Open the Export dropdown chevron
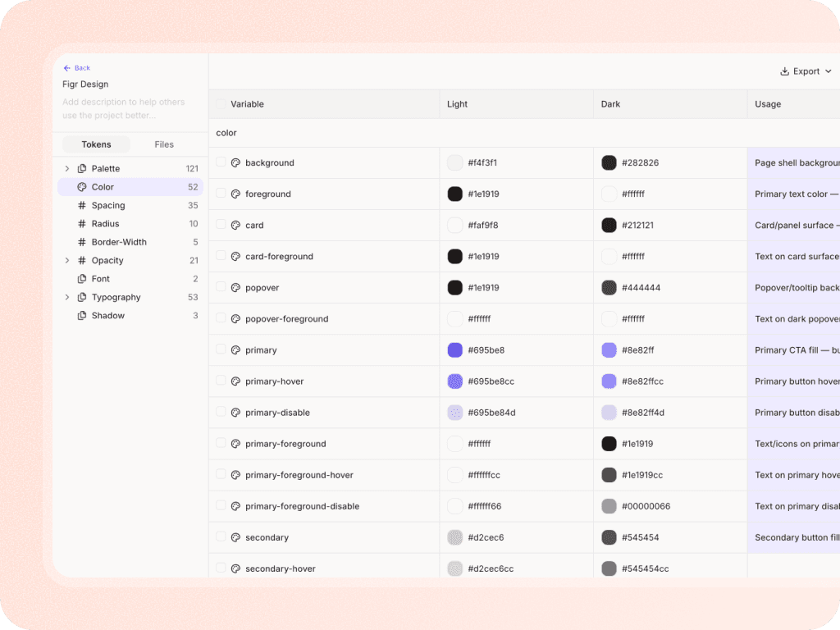The height and width of the screenshot is (630, 840). 829,71
